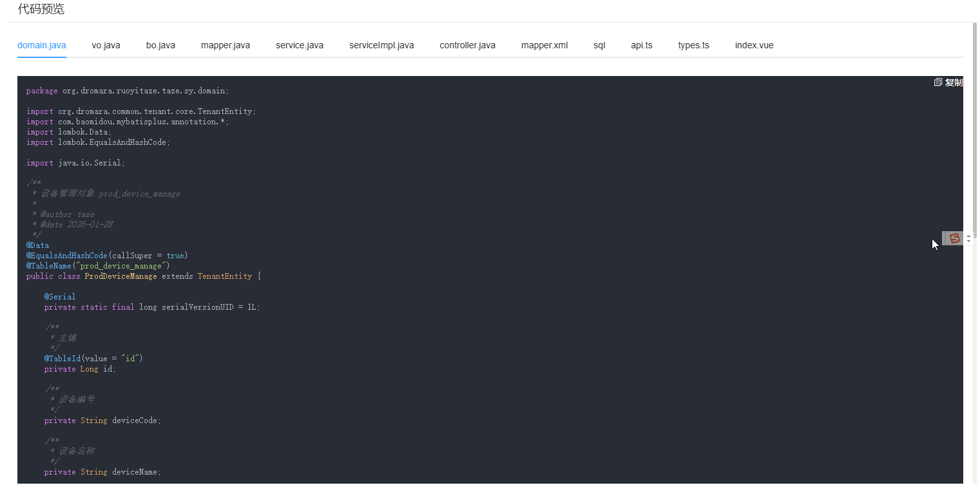Click the page vertical scrollbar

(975, 129)
